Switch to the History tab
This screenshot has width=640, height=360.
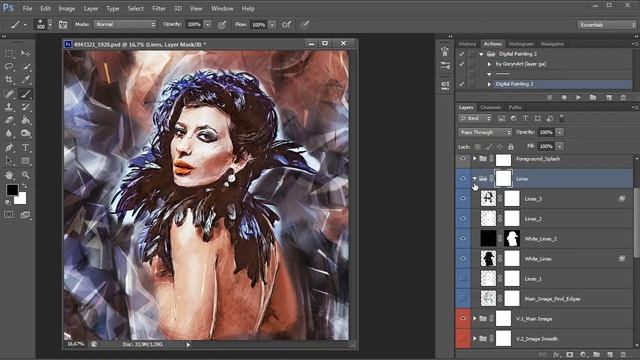[x=467, y=44]
